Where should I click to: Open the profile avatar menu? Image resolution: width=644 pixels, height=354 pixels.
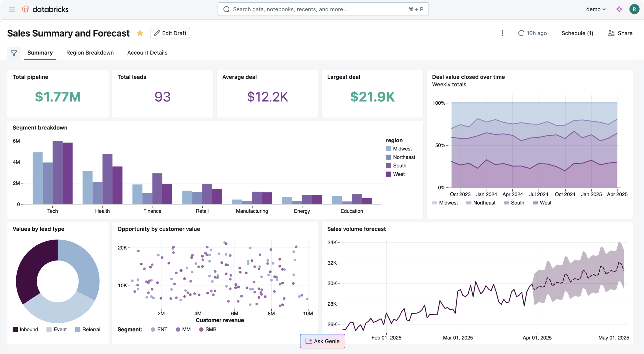coord(634,9)
